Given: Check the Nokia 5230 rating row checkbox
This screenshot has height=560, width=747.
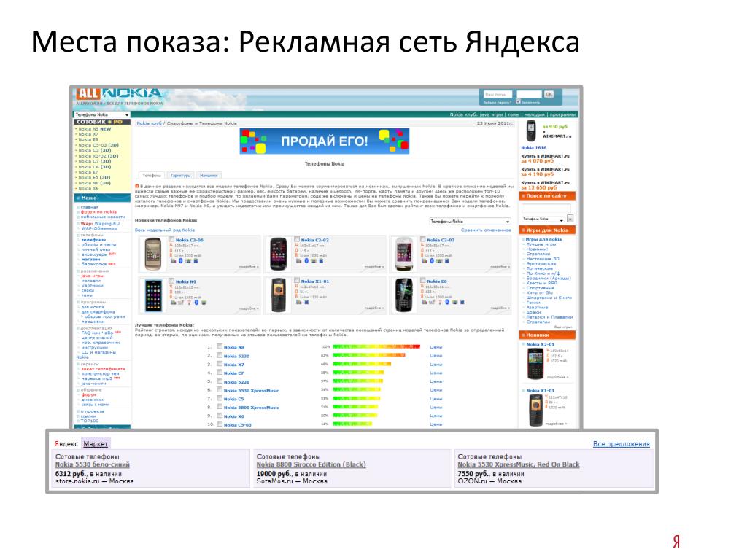Looking at the screenshot, I should [x=220, y=355].
